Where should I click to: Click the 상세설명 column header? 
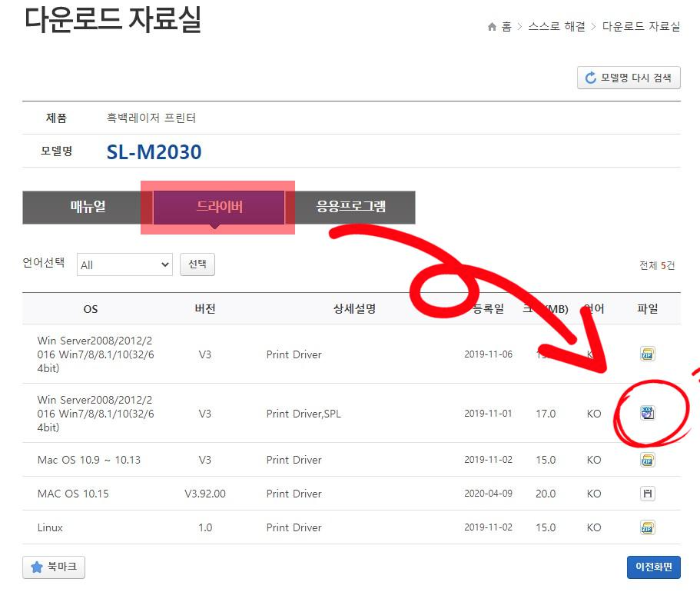click(354, 309)
